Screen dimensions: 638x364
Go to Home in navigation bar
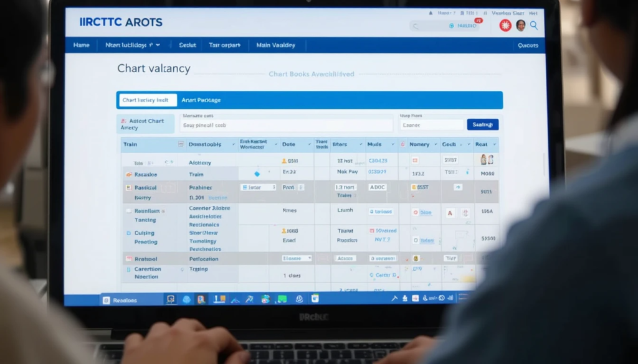click(x=81, y=45)
